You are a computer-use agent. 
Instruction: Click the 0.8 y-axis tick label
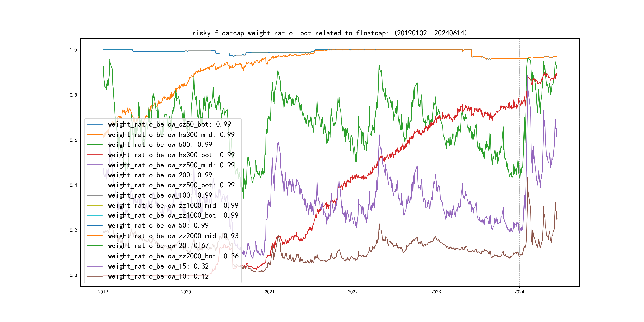point(73,95)
